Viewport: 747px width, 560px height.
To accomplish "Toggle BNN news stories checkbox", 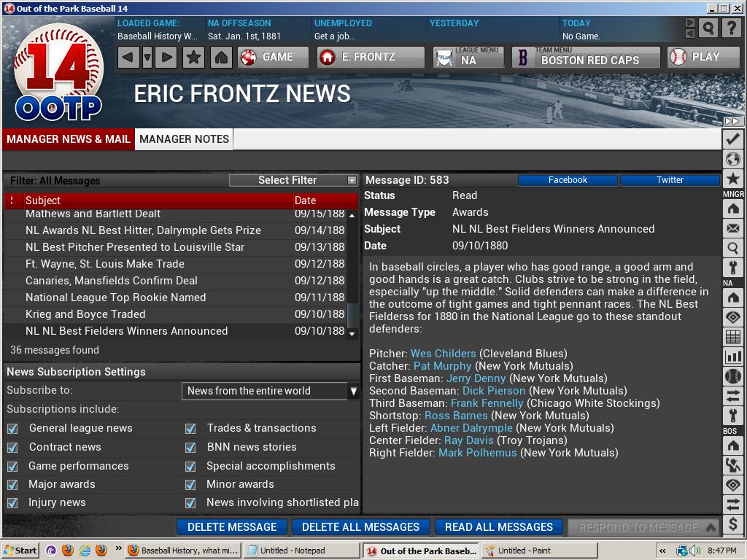I will 190,448.
